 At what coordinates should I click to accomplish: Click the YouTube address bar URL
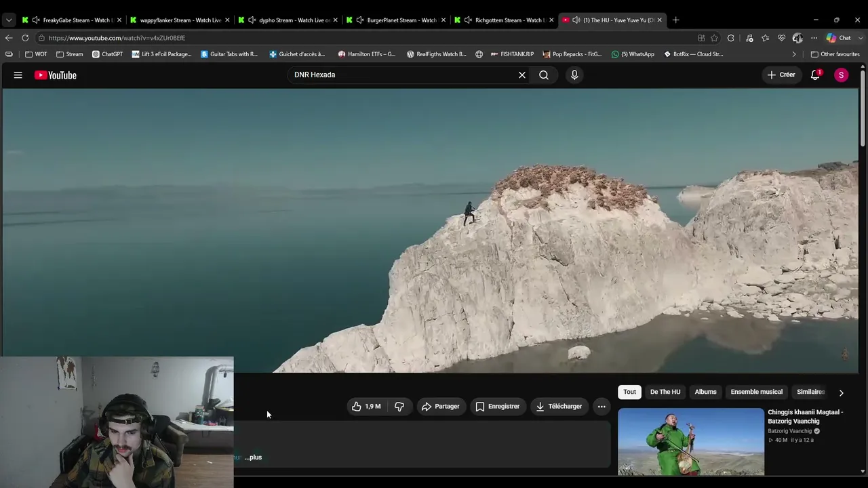117,38
